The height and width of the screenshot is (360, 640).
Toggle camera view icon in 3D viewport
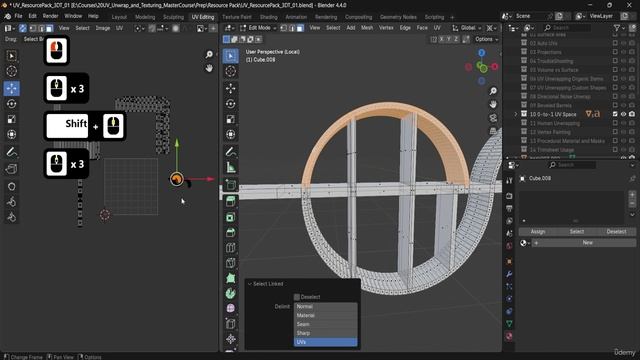(493, 118)
